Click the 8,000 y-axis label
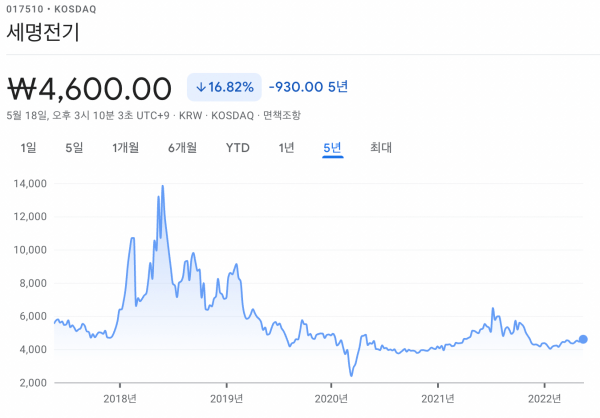The image size is (600, 418). (x=33, y=283)
